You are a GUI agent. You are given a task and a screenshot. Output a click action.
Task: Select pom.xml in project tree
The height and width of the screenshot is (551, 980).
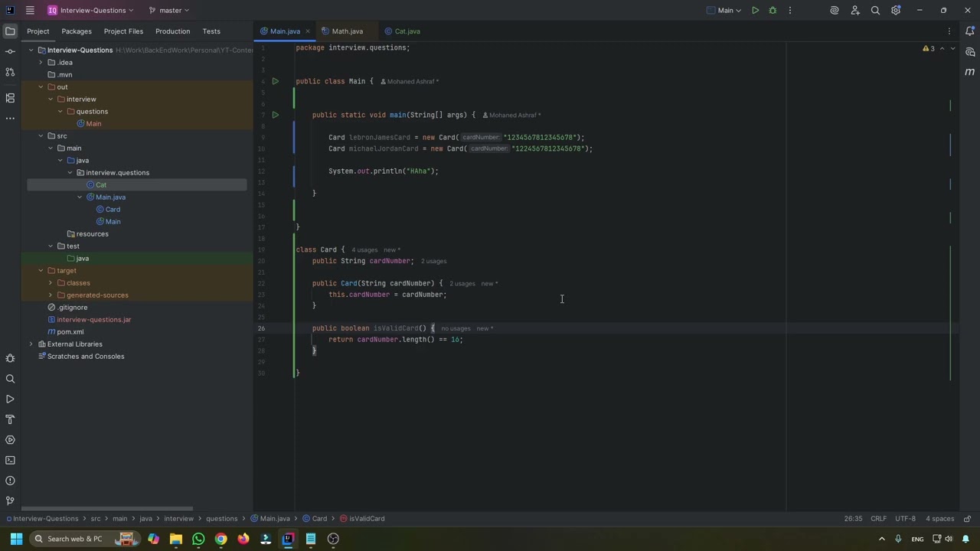click(65, 332)
